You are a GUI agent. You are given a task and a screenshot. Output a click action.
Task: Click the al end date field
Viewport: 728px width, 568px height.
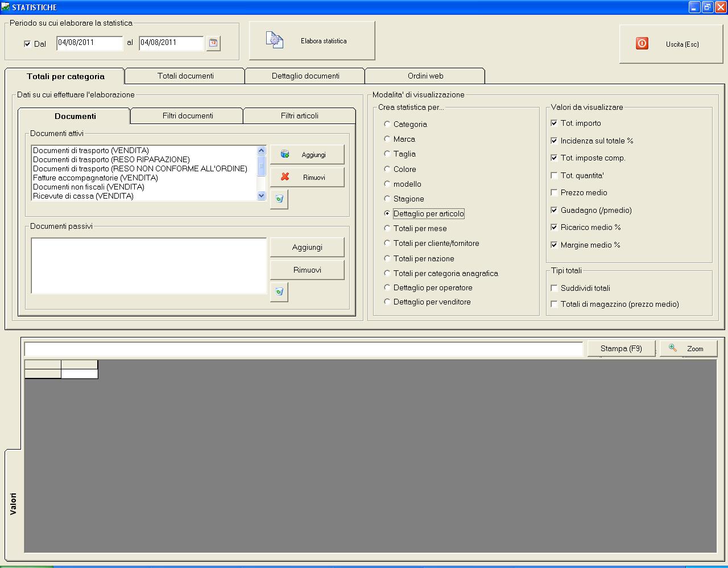point(171,43)
